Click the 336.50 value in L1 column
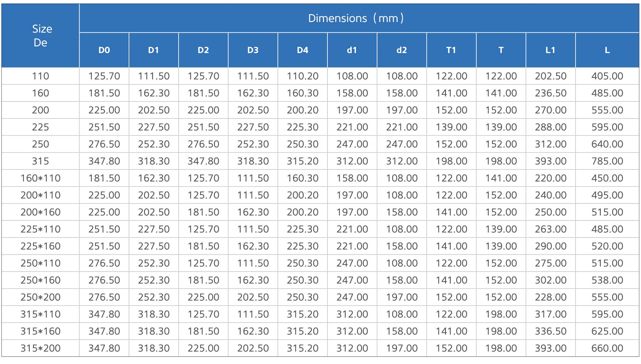The width and height of the screenshot is (641, 364). (550, 331)
